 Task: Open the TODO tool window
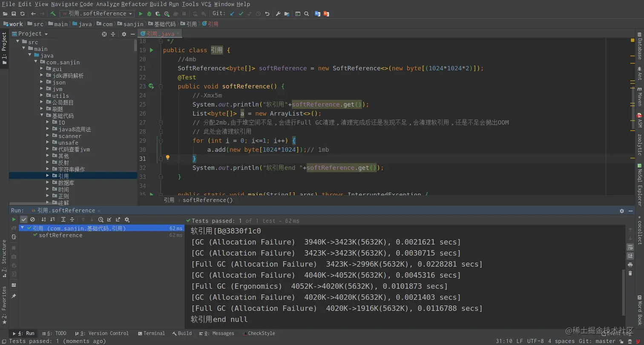[54, 334]
